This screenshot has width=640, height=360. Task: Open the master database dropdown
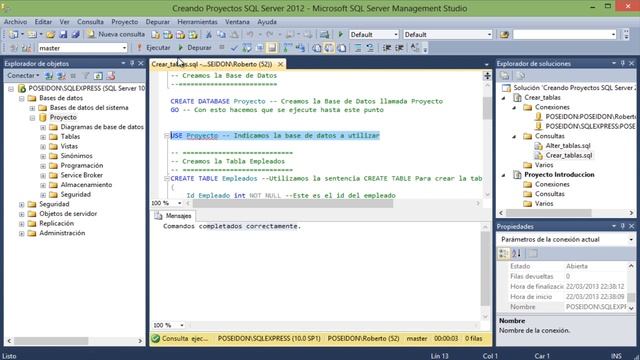tap(124, 48)
